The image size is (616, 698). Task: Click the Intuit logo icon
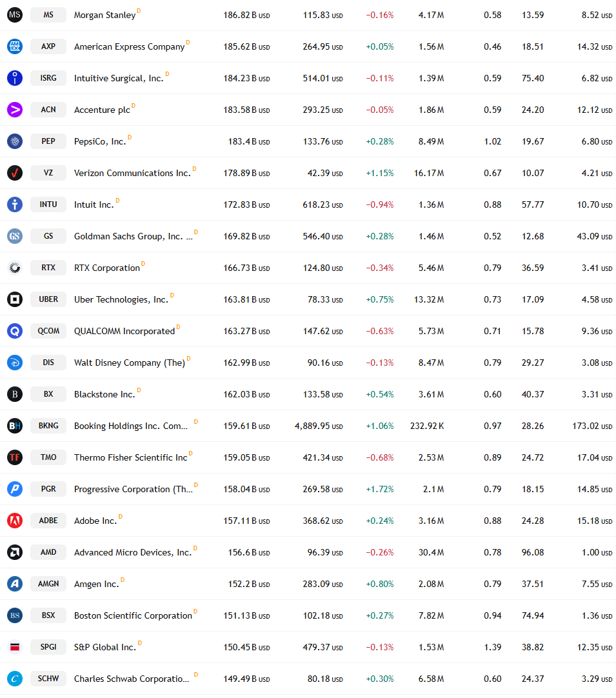pyautogui.click(x=15, y=204)
